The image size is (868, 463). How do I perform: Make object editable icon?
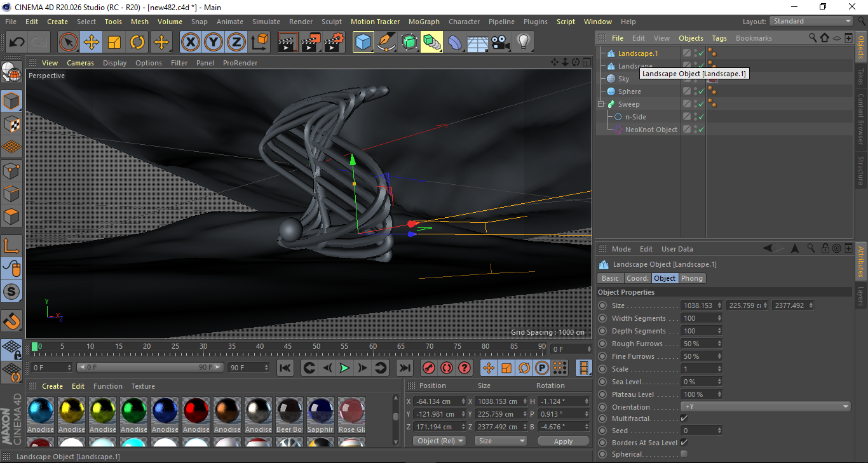tap(11, 73)
